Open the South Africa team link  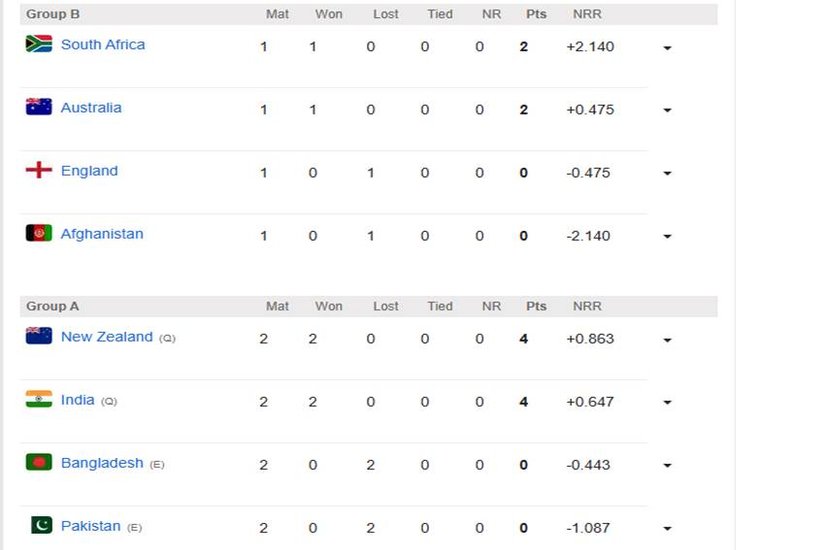coord(103,45)
